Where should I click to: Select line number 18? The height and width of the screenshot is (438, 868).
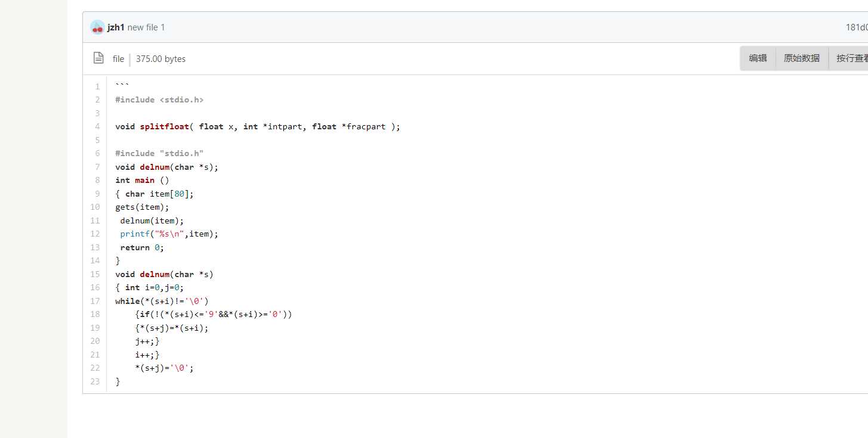[95, 314]
